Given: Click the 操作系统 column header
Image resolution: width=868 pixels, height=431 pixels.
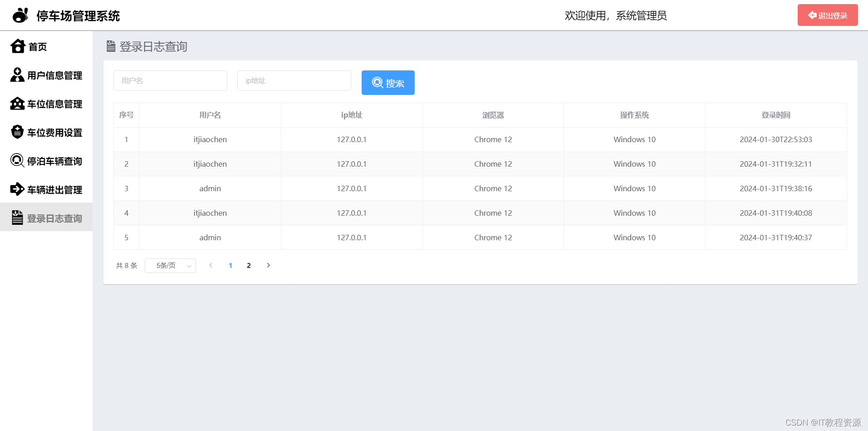Looking at the screenshot, I should pos(634,115).
